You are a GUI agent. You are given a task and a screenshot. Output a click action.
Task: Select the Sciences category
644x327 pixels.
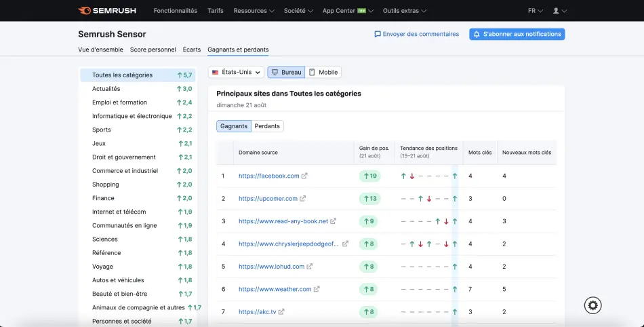pos(138,239)
